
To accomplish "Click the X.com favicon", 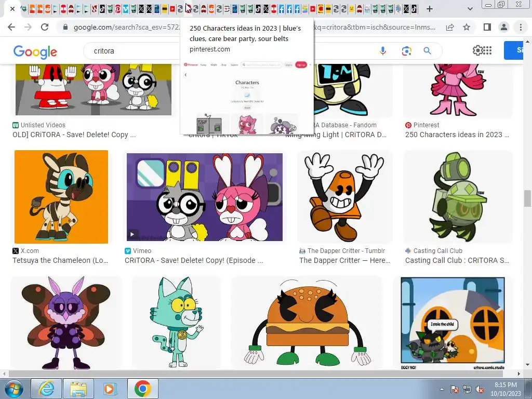I will click(16, 251).
